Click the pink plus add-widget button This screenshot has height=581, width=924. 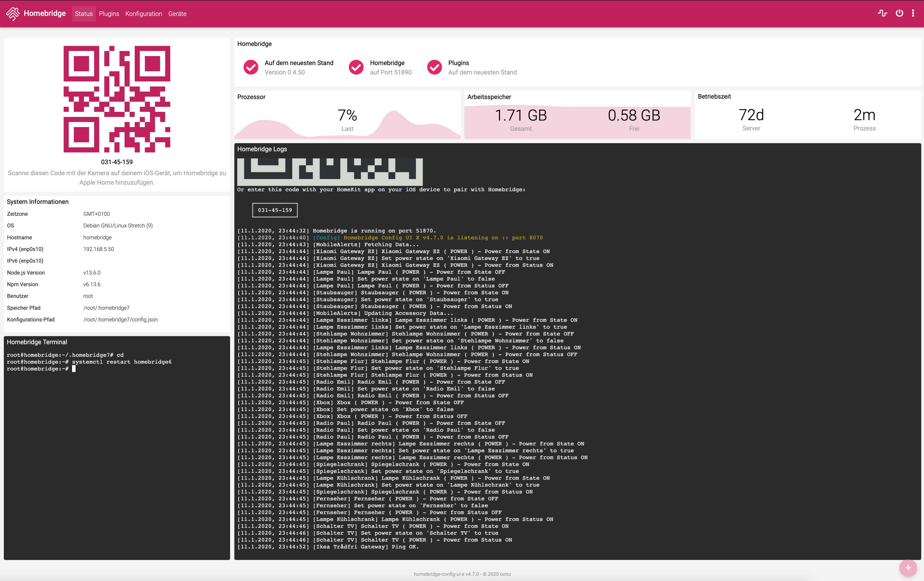click(x=908, y=568)
